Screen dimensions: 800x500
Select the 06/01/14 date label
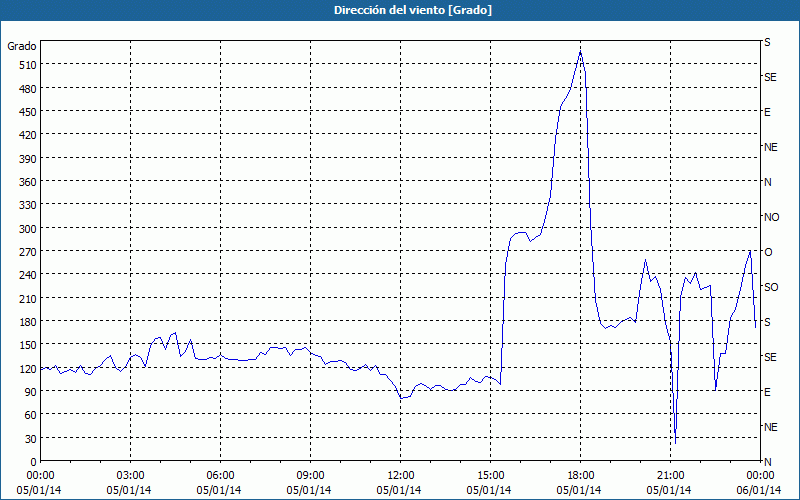pyautogui.click(x=759, y=490)
